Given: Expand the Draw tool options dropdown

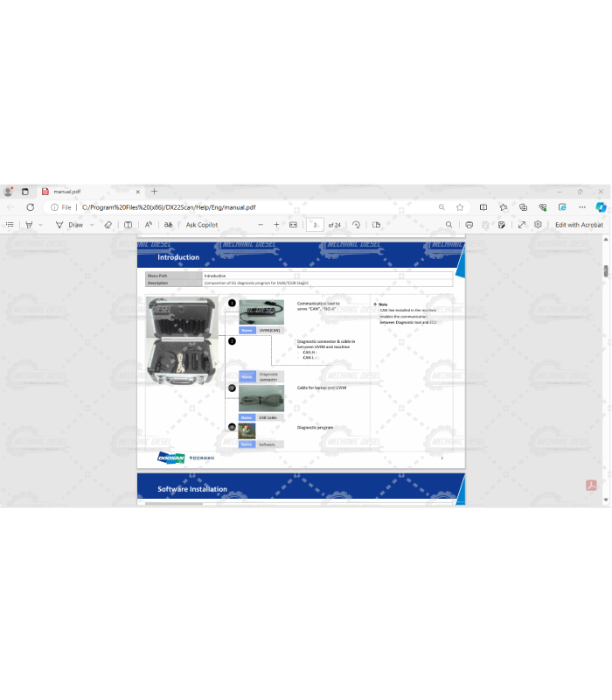Looking at the screenshot, I should click(92, 225).
